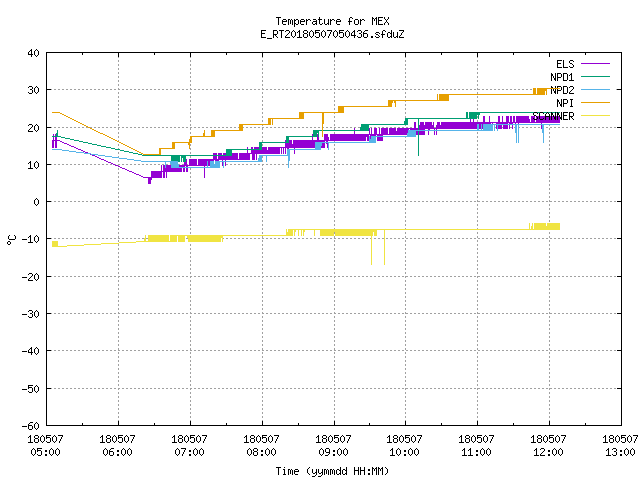Click the x-axis tick label 11:00

click(x=476, y=452)
